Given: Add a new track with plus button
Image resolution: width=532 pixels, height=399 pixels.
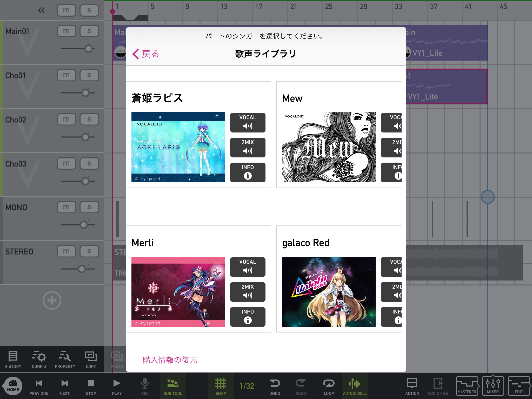Looking at the screenshot, I should click(52, 301).
